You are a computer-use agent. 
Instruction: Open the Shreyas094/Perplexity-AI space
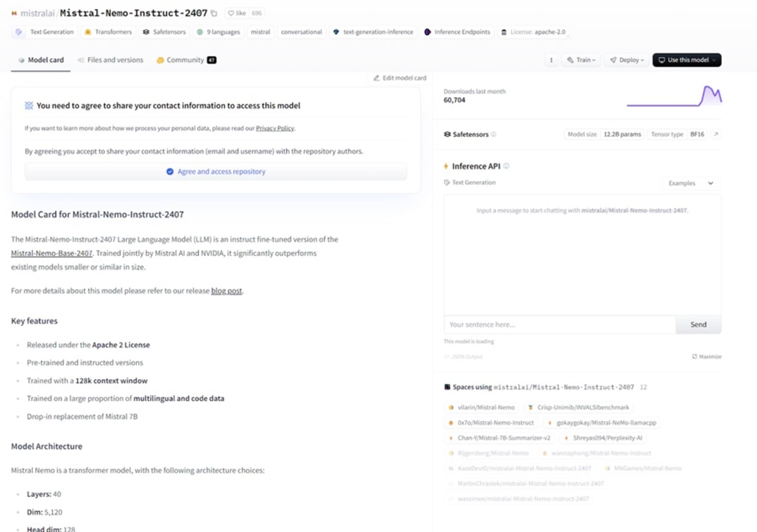coord(603,438)
